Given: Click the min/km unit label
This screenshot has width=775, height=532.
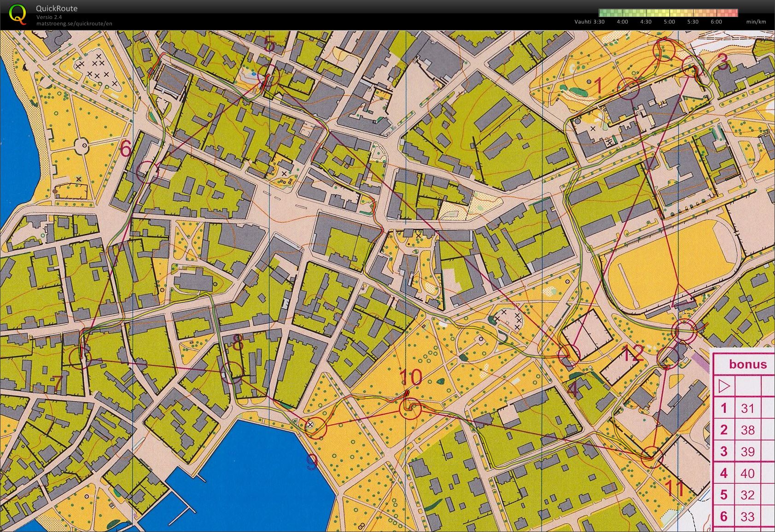Looking at the screenshot, I should [x=756, y=22].
